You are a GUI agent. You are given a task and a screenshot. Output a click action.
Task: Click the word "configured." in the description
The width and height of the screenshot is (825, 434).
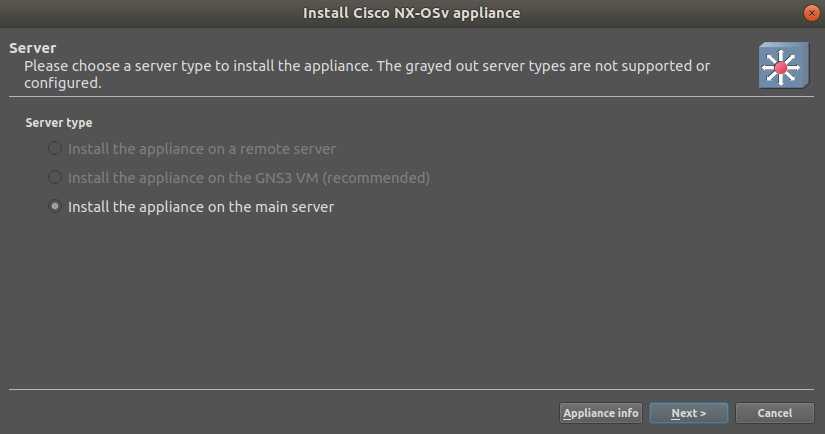62,84
